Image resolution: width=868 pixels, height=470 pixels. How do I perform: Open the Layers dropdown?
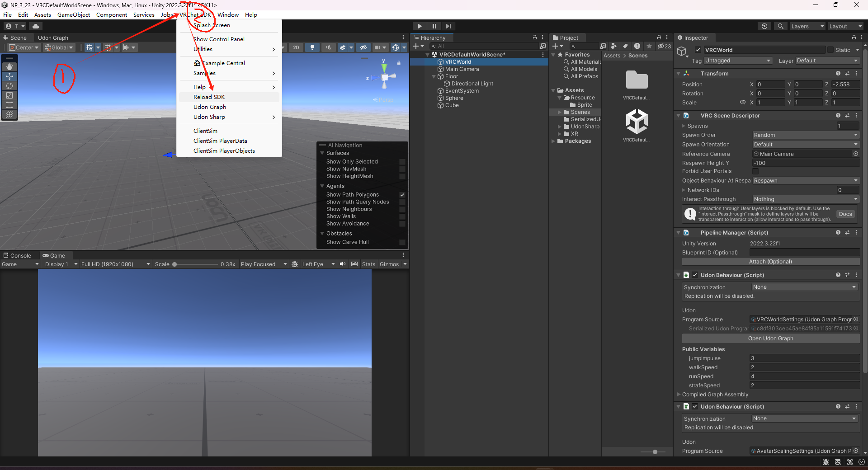(x=807, y=26)
